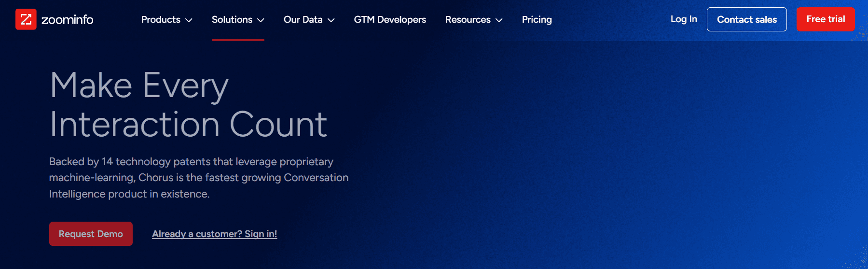The height and width of the screenshot is (269, 868).
Task: Click the Contact sales button
Action: click(747, 19)
